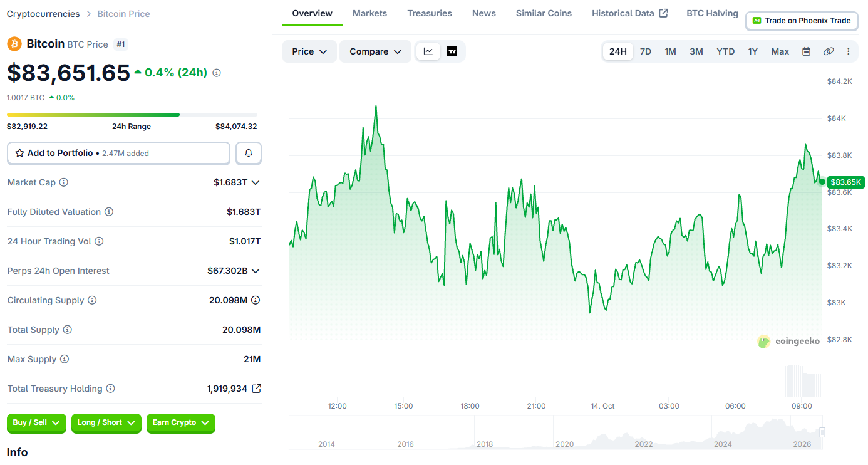
Task: Select the 1Y time range
Action: click(753, 51)
